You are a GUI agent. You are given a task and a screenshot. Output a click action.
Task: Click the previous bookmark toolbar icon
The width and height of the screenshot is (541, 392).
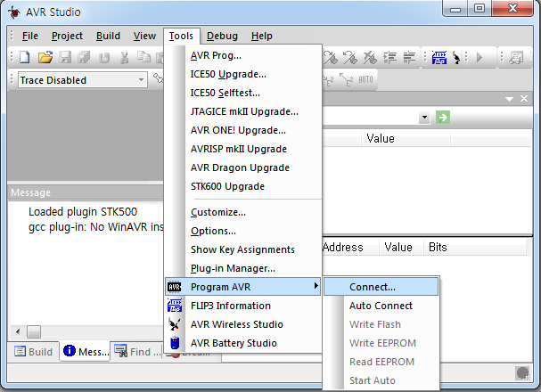pos(350,58)
